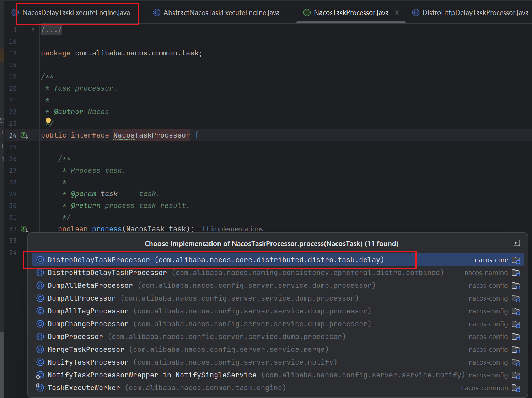
Task: Choose DistroHttpDelayTaskProcessor from the list
Action: click(107, 273)
